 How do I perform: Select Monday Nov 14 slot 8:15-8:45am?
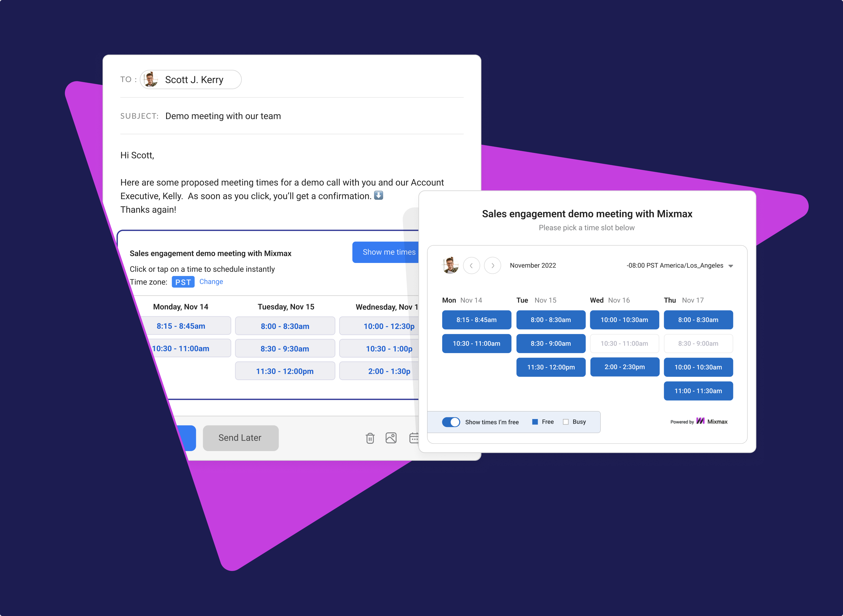476,320
